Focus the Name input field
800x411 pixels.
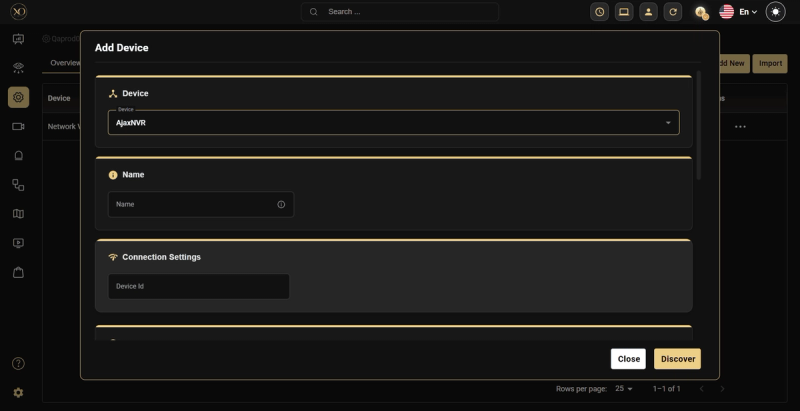[x=201, y=204]
